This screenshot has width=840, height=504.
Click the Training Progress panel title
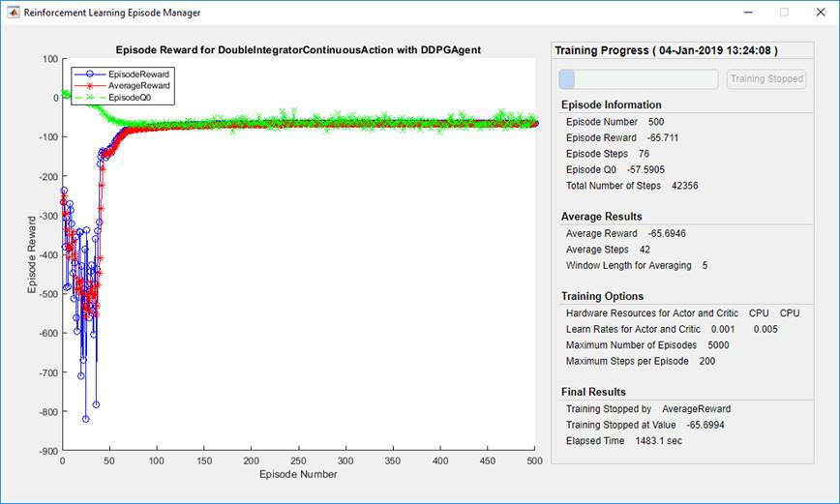click(x=667, y=50)
